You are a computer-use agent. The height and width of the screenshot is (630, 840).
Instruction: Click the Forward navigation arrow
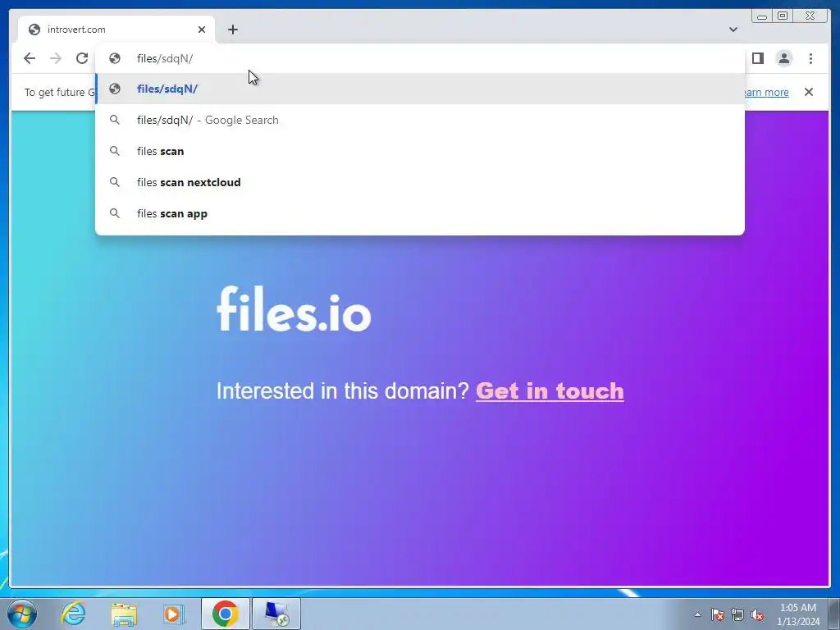click(x=56, y=58)
